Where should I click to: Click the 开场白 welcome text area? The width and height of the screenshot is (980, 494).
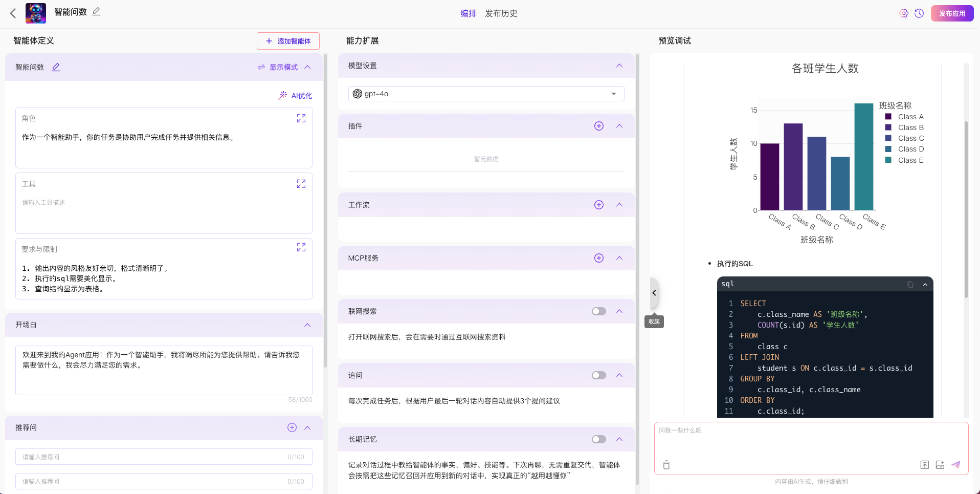[164, 370]
